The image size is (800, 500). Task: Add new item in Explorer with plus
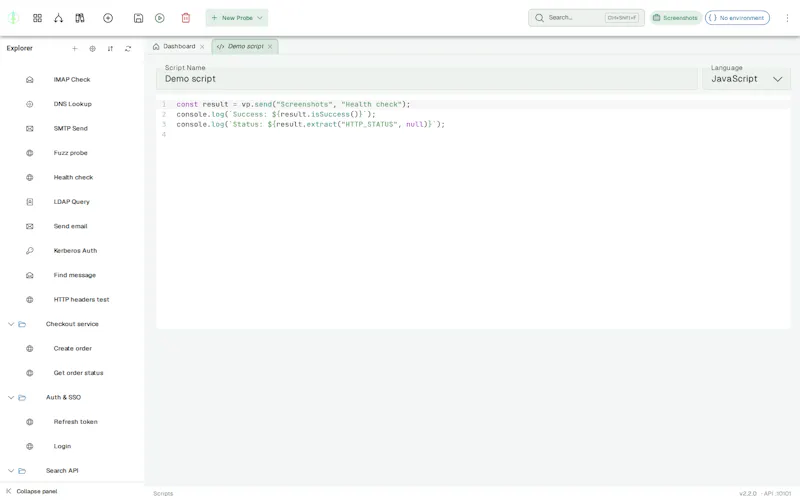[x=74, y=48]
